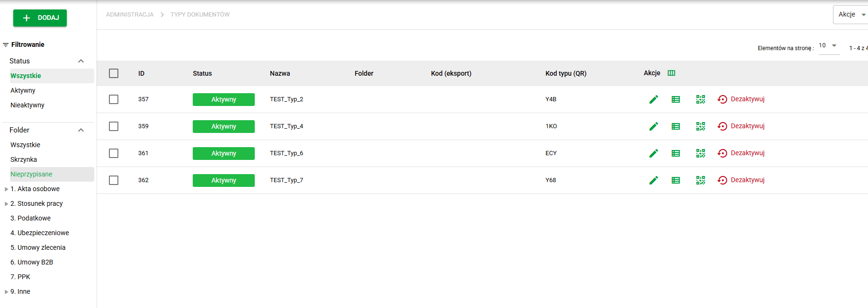Open the list icon for TEST_Typ_7
The width and height of the screenshot is (868, 308).
tap(676, 180)
